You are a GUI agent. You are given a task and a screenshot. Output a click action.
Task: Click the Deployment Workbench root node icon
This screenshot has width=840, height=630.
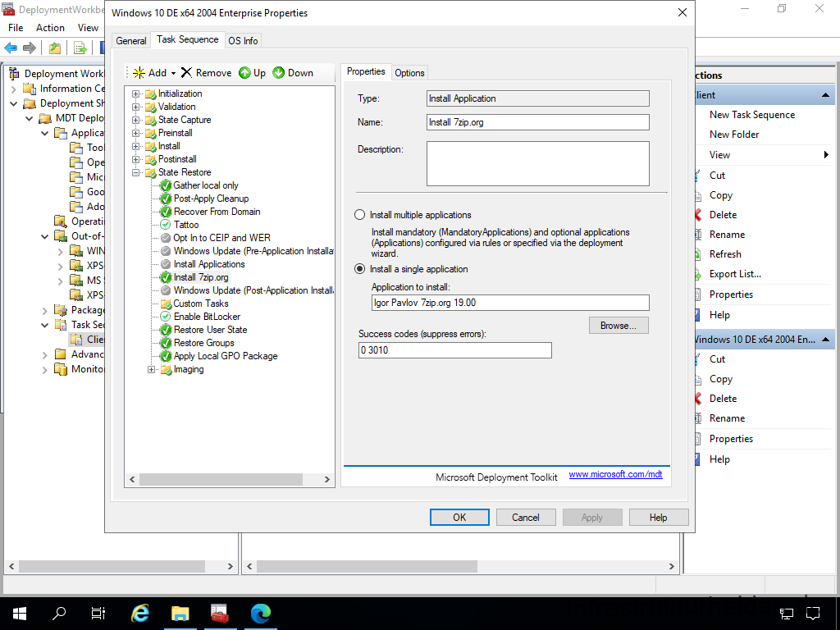pyautogui.click(x=14, y=74)
